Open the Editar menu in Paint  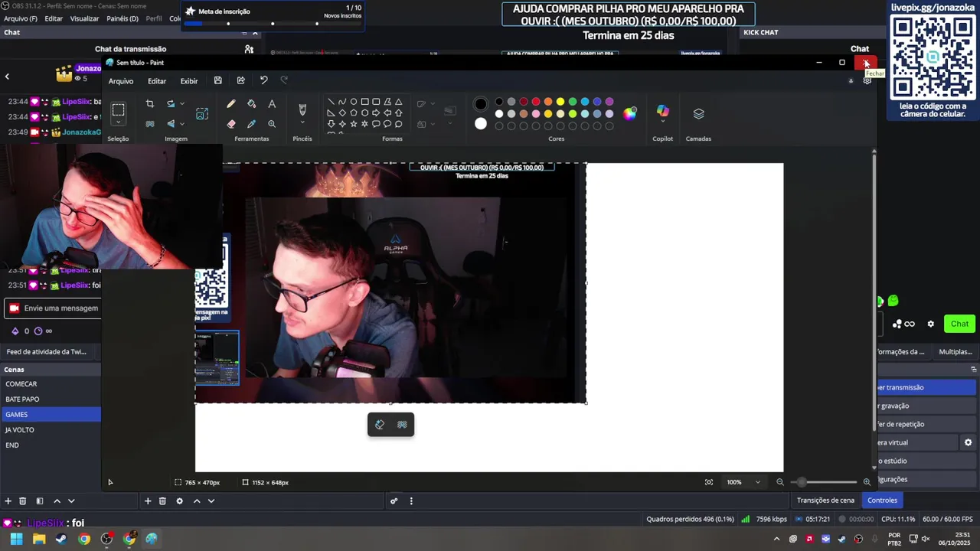[157, 81]
